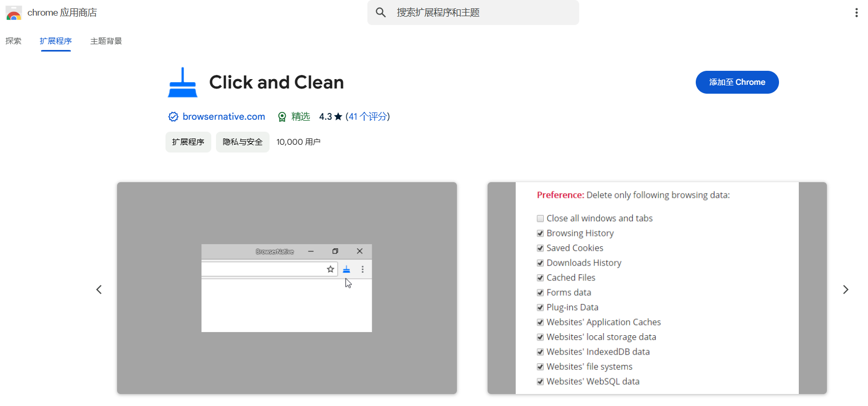
Task: Click the restore window icon in screenshot
Action: 335,251
